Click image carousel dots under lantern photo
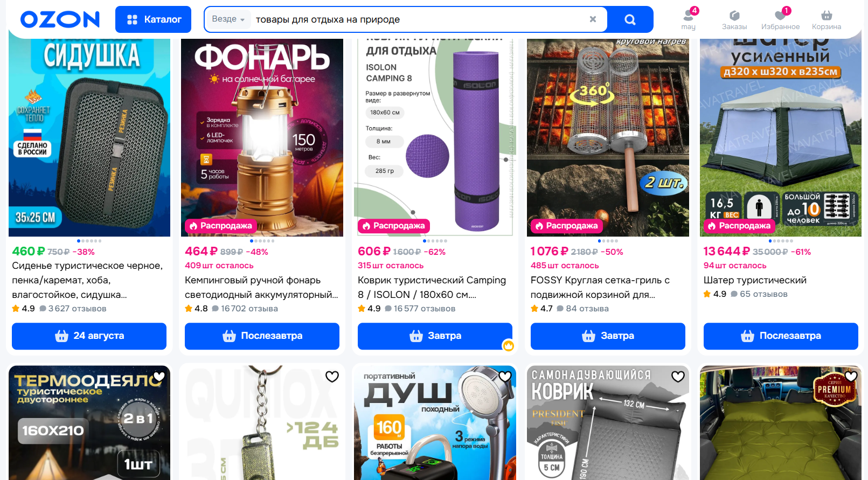Image resolution: width=868 pixels, height=480 pixels. [x=262, y=241]
